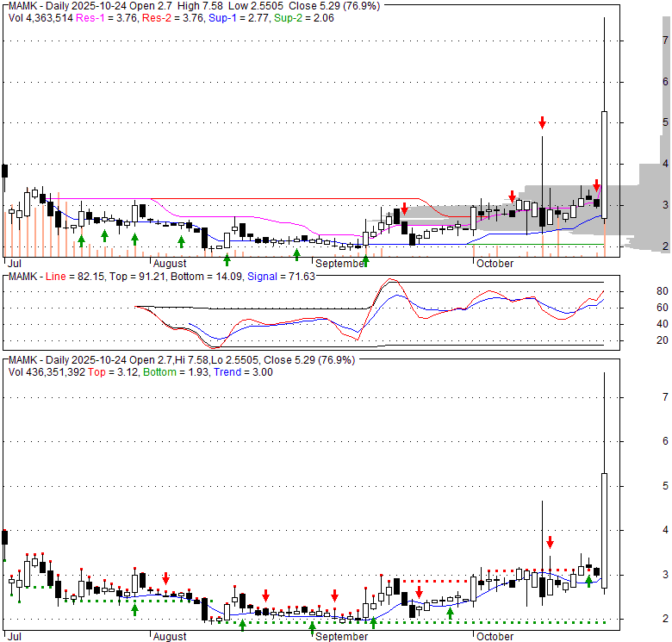The height and width of the screenshot is (642, 672).
Task: Click the 'Bottom = 14.09' oscillator label
Action: [x=206, y=277]
